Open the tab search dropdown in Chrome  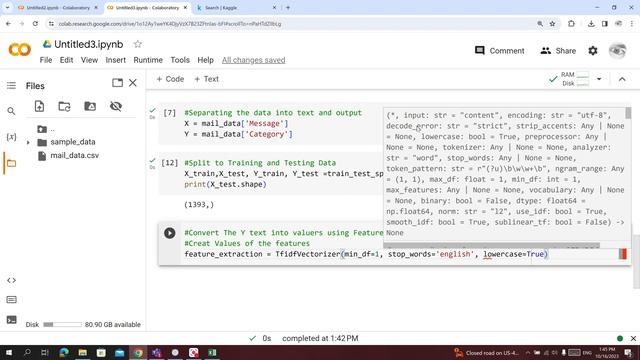7,7
